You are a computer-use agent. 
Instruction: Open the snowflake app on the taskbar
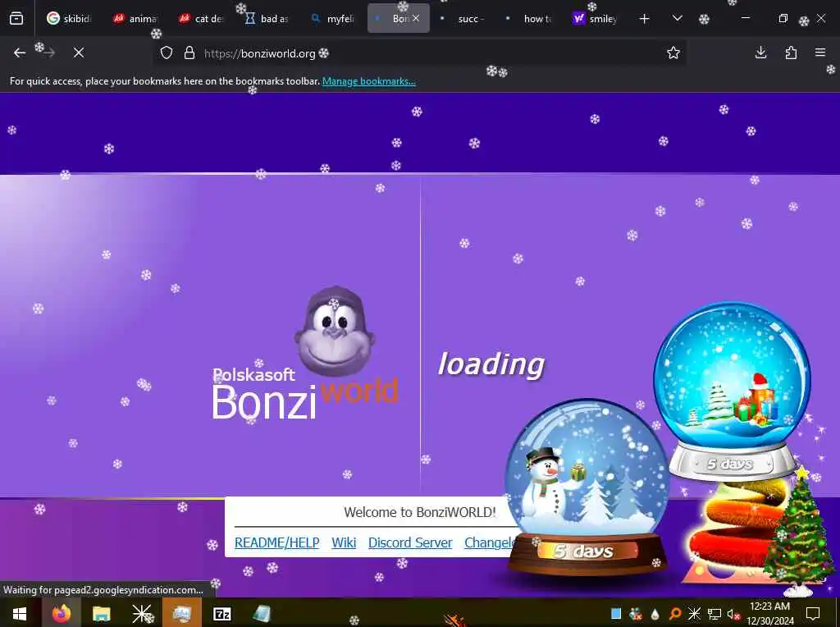142,613
